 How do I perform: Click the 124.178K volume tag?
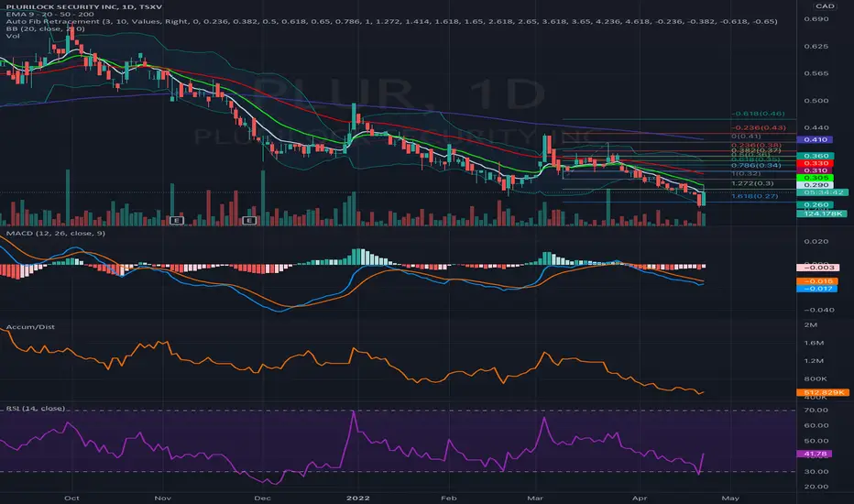click(x=823, y=214)
